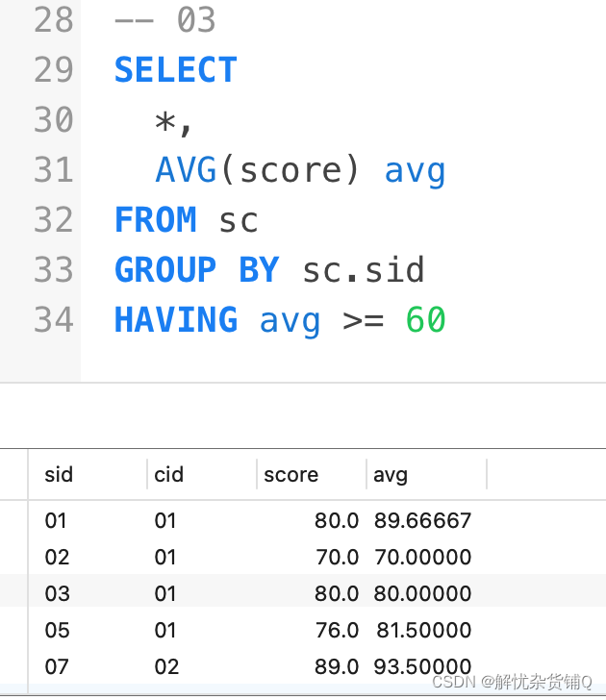Select the avg column header
606x700 pixels.
[391, 474]
